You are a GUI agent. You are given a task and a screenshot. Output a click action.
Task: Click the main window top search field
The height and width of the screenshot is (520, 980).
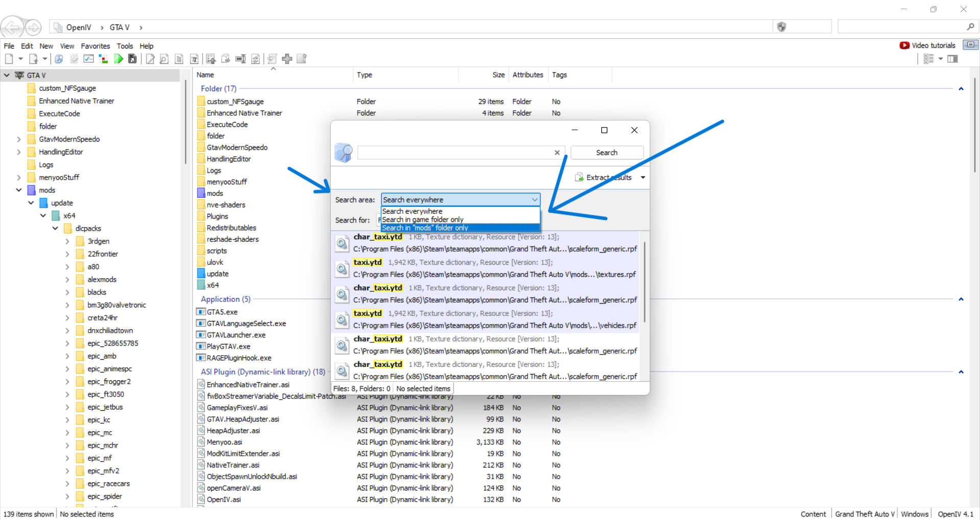[x=902, y=27]
